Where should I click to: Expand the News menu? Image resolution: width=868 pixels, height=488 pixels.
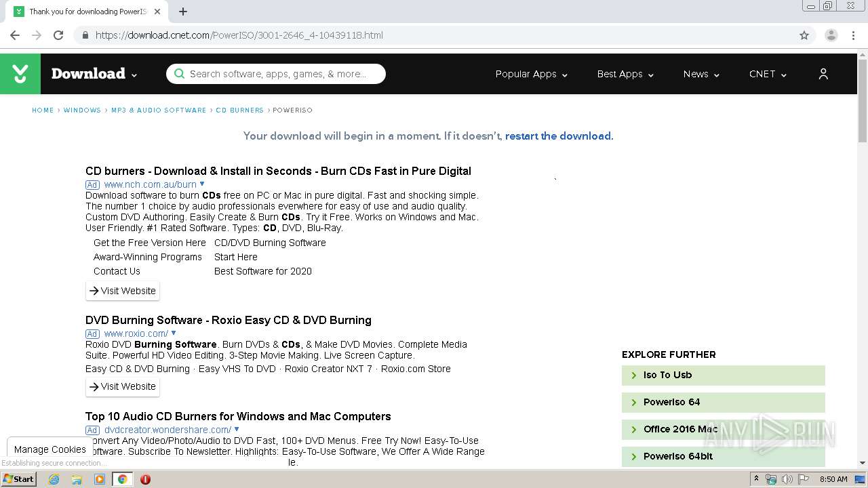click(x=701, y=74)
